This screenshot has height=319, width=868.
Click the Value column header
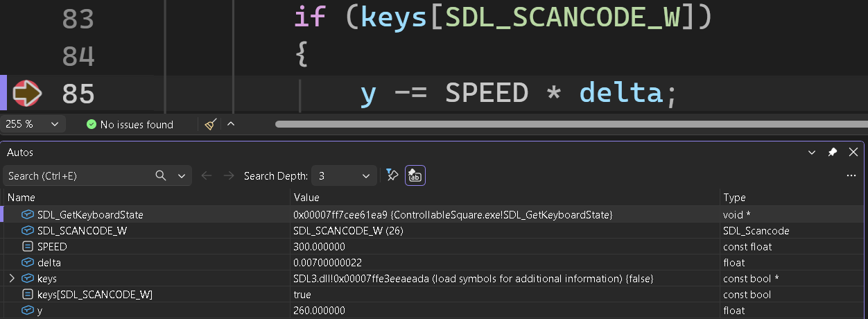point(306,198)
